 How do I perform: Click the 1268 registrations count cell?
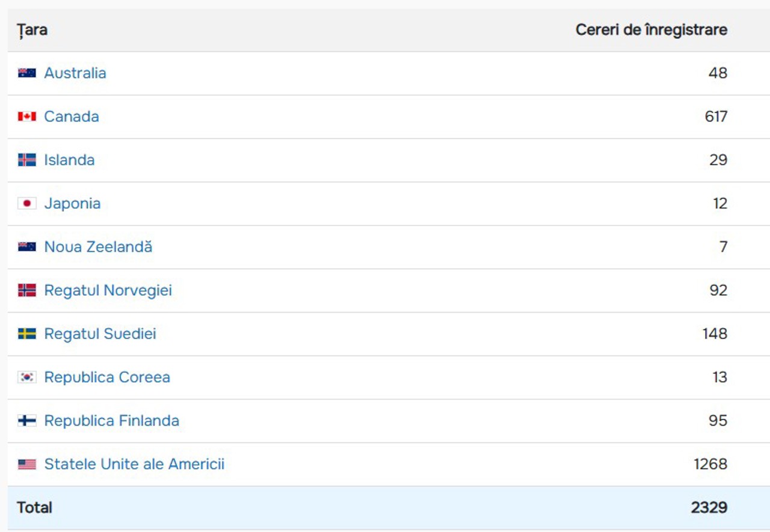[710, 464]
